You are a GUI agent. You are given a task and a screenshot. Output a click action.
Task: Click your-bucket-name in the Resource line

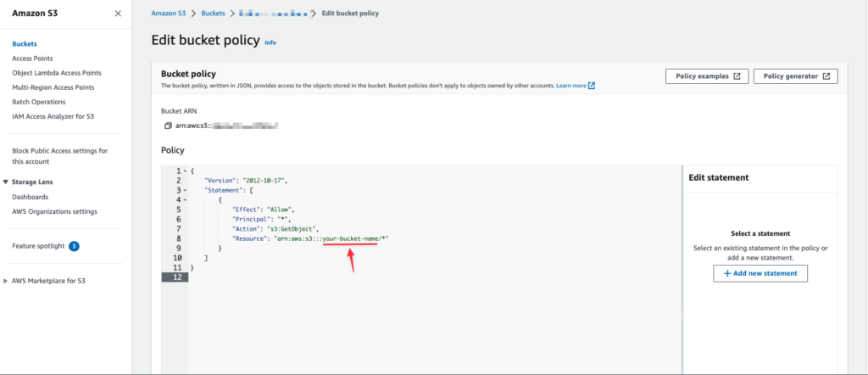click(349, 238)
